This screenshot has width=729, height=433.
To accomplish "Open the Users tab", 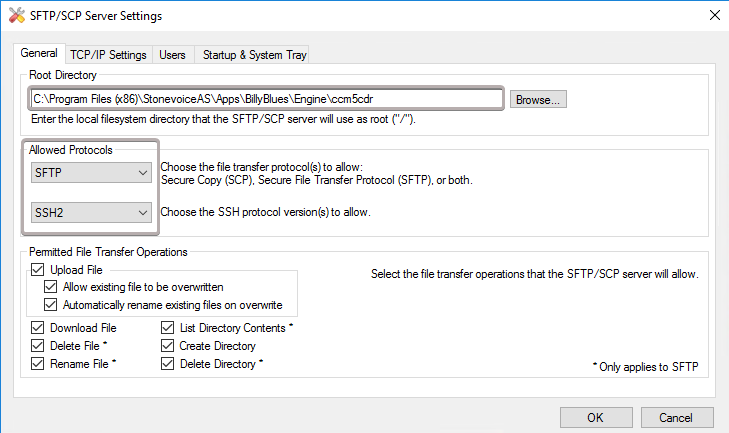I will coord(172,54).
